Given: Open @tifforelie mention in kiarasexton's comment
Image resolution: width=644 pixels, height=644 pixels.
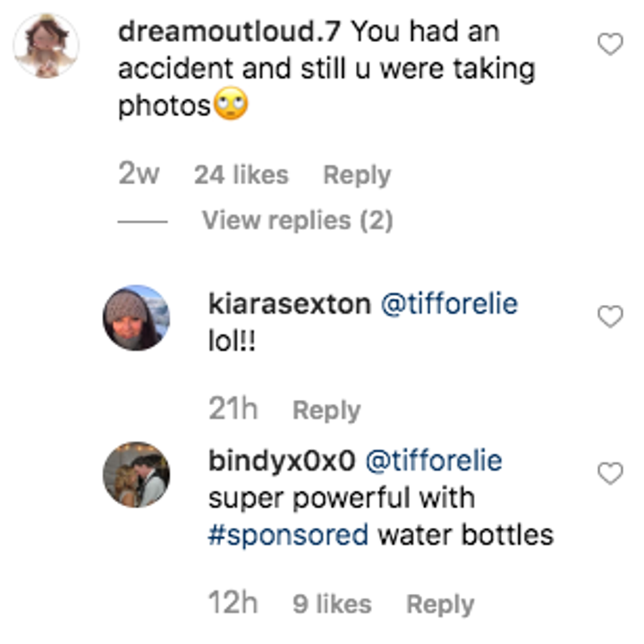Looking at the screenshot, I should click(450, 304).
